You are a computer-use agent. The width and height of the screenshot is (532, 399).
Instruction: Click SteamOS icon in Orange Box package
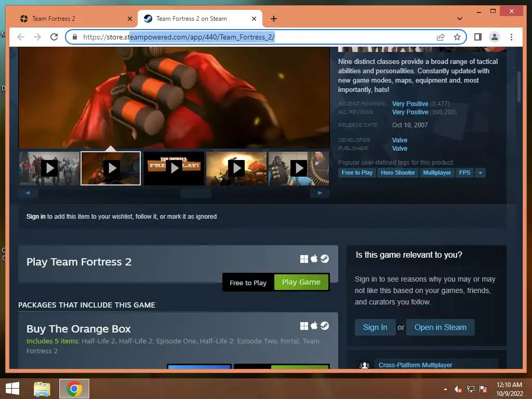pos(324,326)
